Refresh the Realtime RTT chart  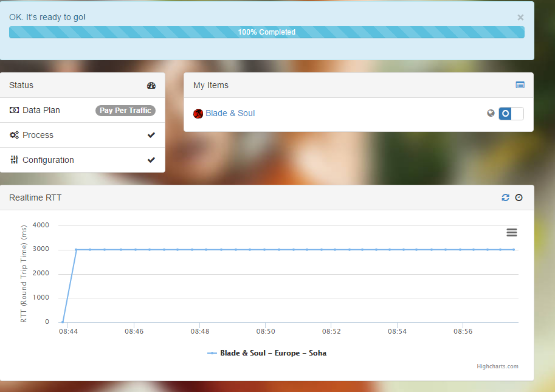505,198
